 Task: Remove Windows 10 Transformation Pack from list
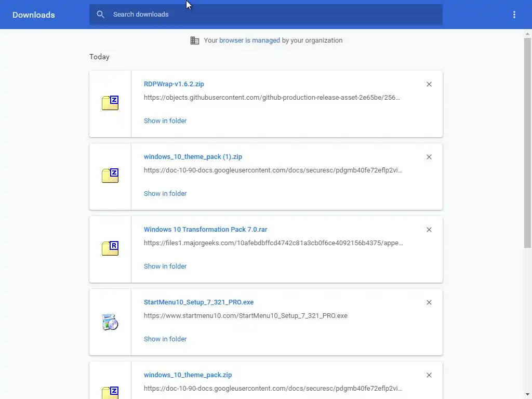pyautogui.click(x=429, y=230)
